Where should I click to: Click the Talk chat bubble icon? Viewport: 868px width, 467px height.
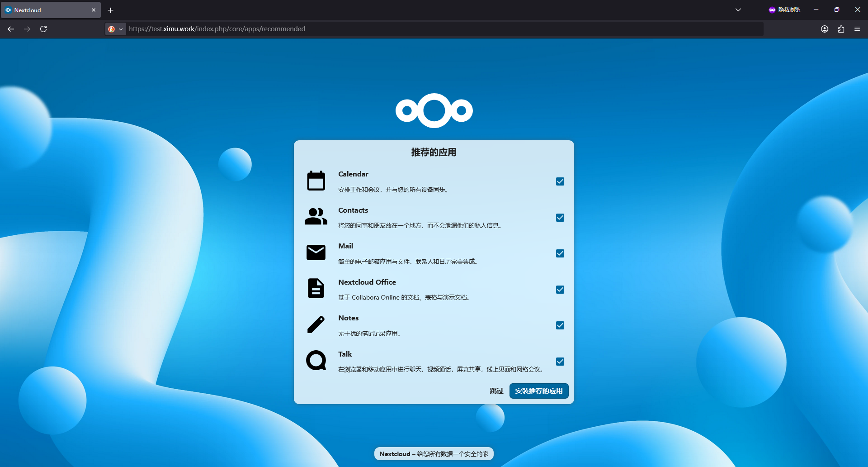316,361
